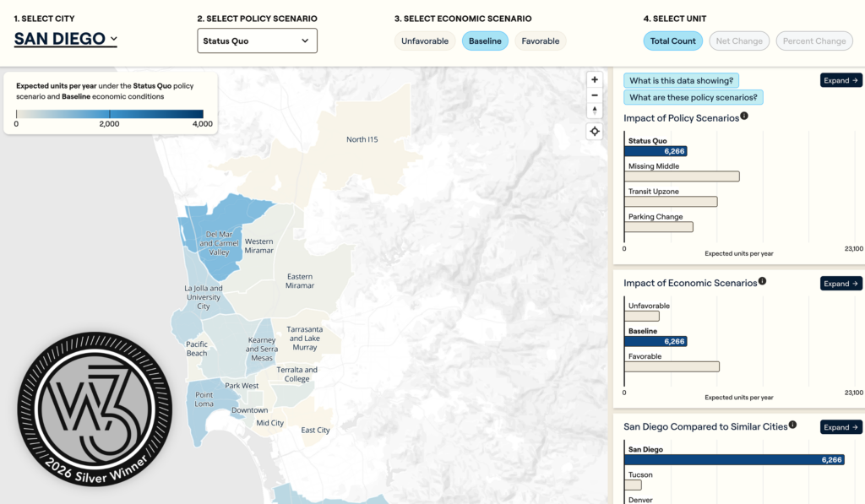This screenshot has width=865, height=504.
Task: Select Eastern Miramar on map
Action: 300,281
